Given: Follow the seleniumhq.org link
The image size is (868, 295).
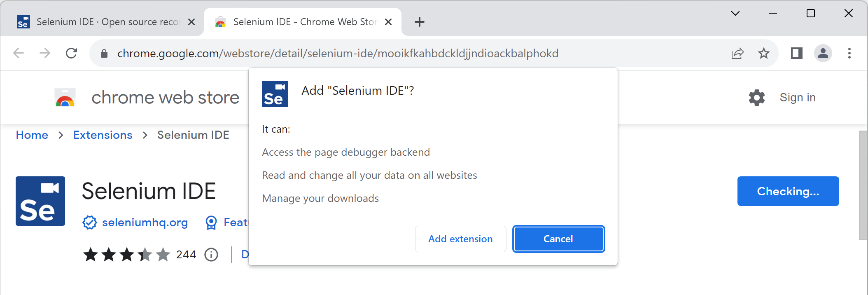Looking at the screenshot, I should coord(145,222).
